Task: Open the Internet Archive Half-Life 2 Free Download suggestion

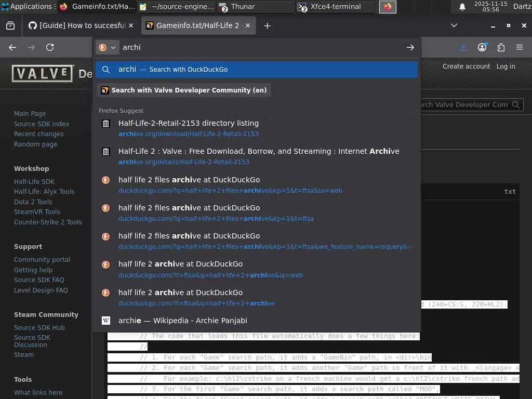Action: tap(257, 156)
